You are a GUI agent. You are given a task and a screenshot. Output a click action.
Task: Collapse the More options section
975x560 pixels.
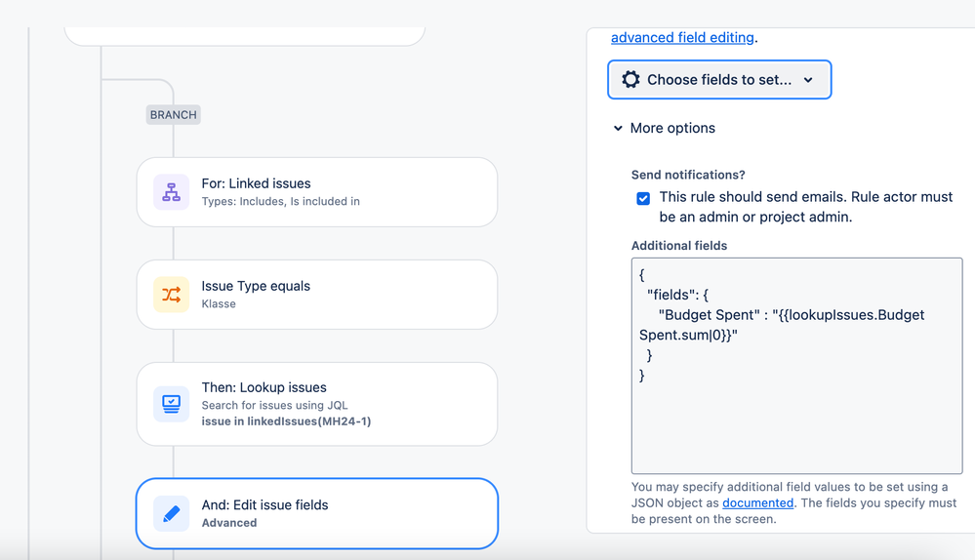(664, 128)
